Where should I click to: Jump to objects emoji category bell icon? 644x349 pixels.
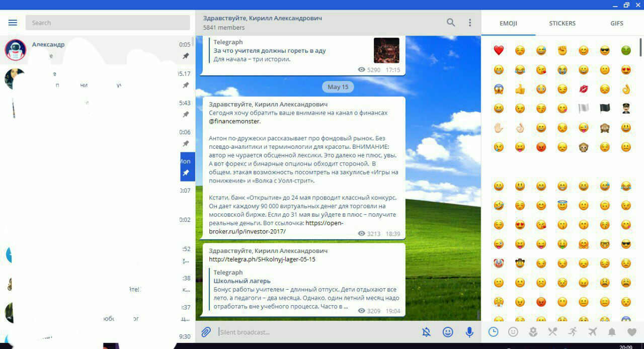coord(612,332)
